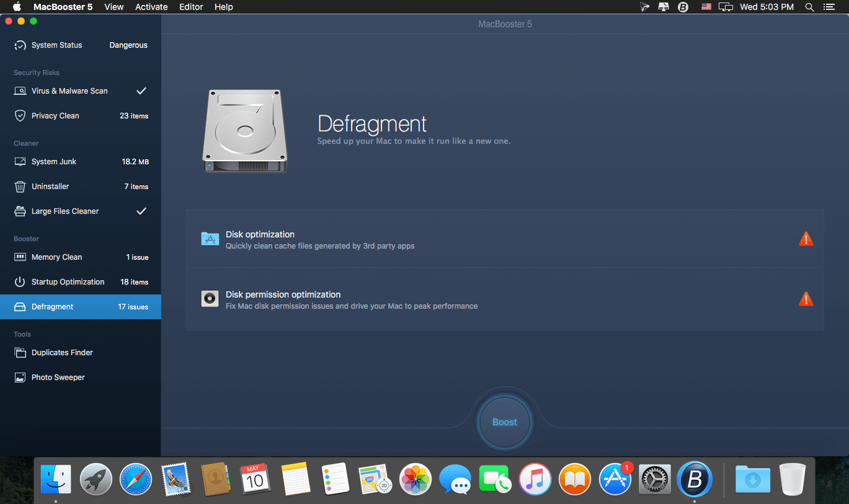Screen dimensions: 849x504
Task: Open Spotlight search in the menu bar
Action: pyautogui.click(x=809, y=7)
